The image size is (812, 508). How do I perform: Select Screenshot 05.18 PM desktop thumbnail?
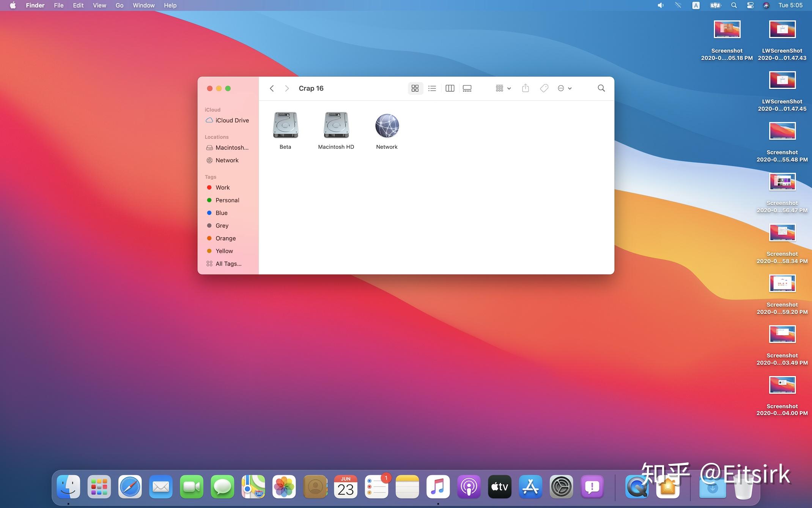click(x=727, y=30)
